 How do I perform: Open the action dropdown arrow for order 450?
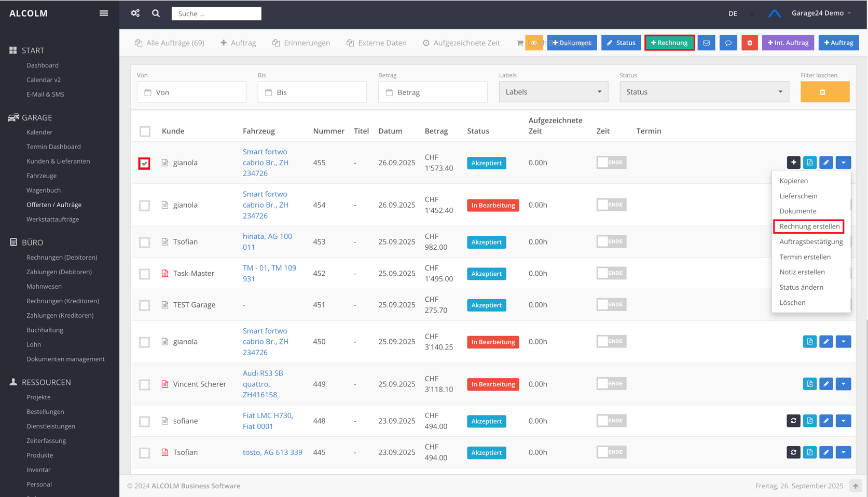843,342
